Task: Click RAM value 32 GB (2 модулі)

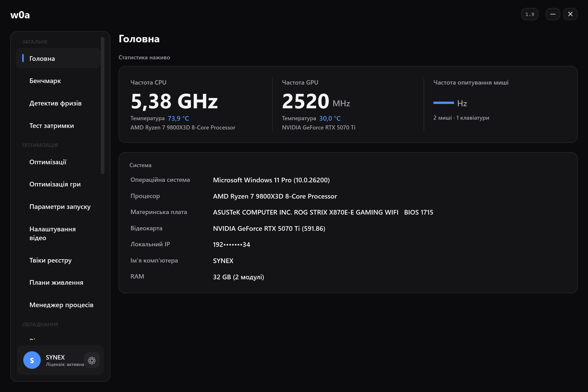Action: 239,277
